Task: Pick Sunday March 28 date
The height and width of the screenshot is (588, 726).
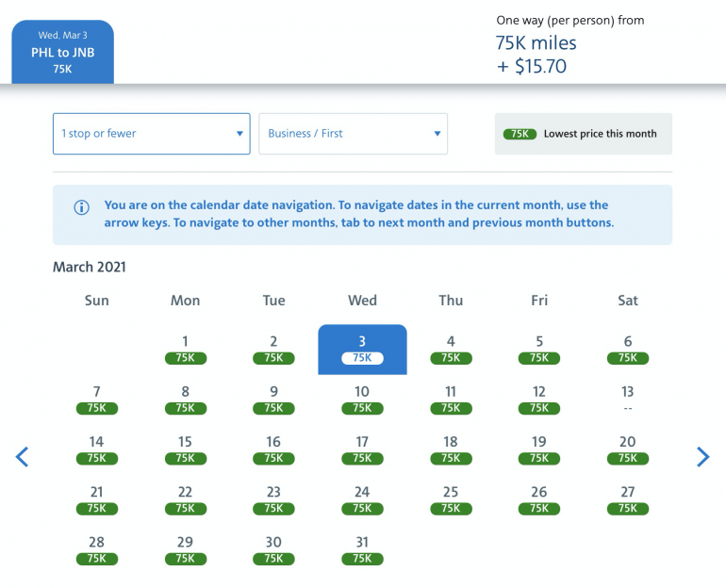Action: [96, 548]
